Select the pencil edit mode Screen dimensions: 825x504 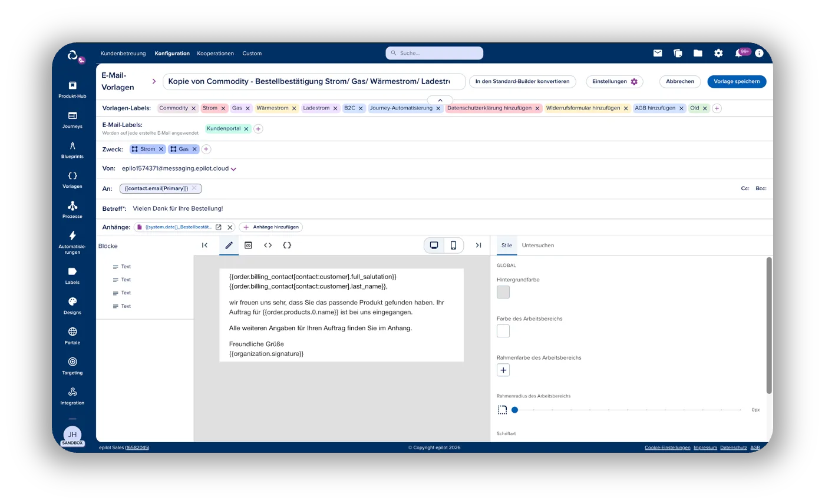[229, 245]
